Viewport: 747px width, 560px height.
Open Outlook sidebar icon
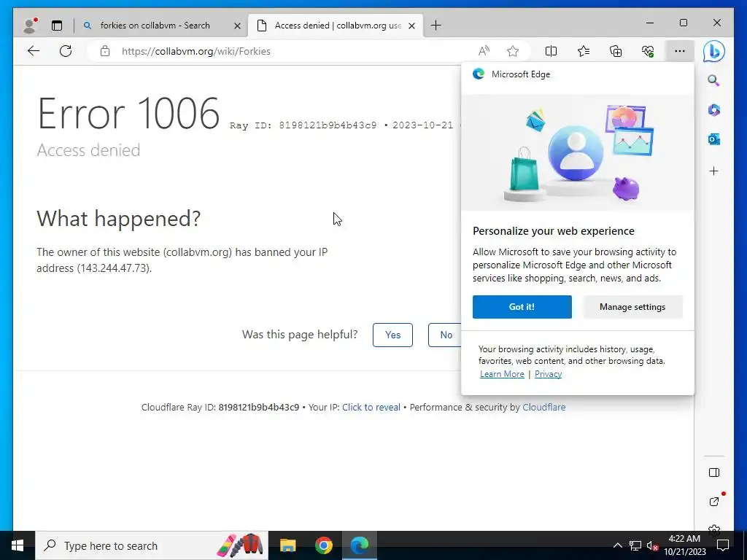pos(713,139)
